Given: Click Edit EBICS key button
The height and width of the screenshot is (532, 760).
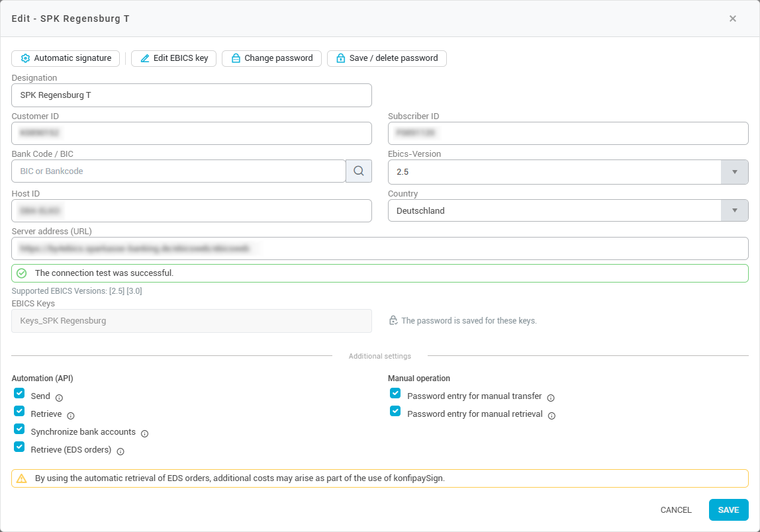Looking at the screenshot, I should click(x=173, y=58).
